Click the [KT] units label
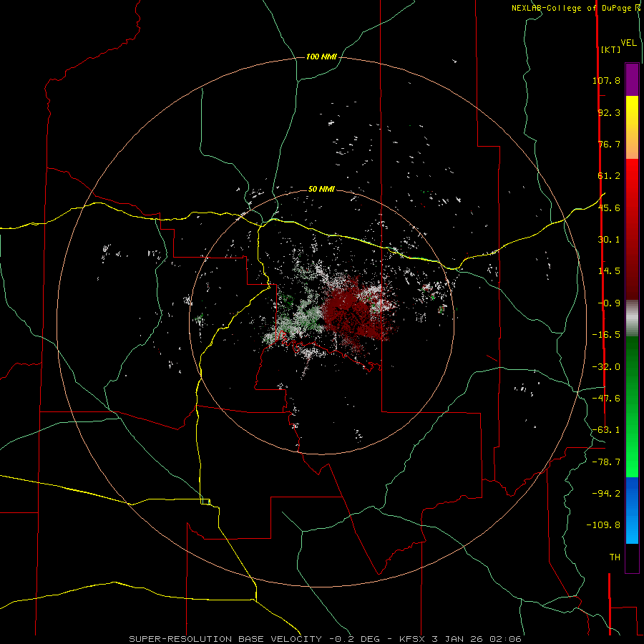This screenshot has width=644, height=644. click(x=610, y=49)
